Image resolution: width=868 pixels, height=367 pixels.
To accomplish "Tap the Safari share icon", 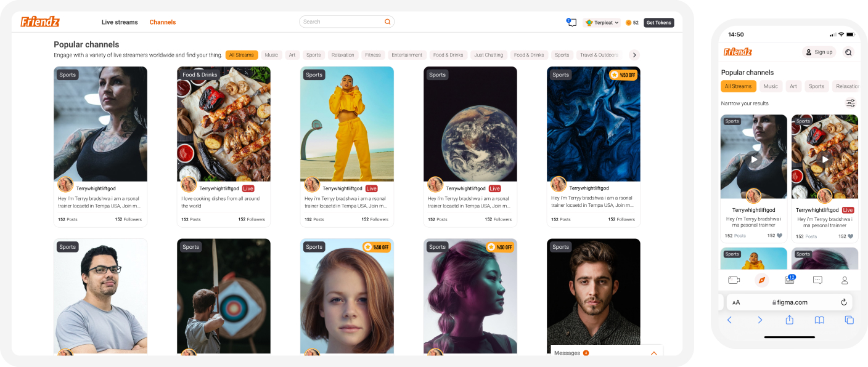I will click(789, 320).
